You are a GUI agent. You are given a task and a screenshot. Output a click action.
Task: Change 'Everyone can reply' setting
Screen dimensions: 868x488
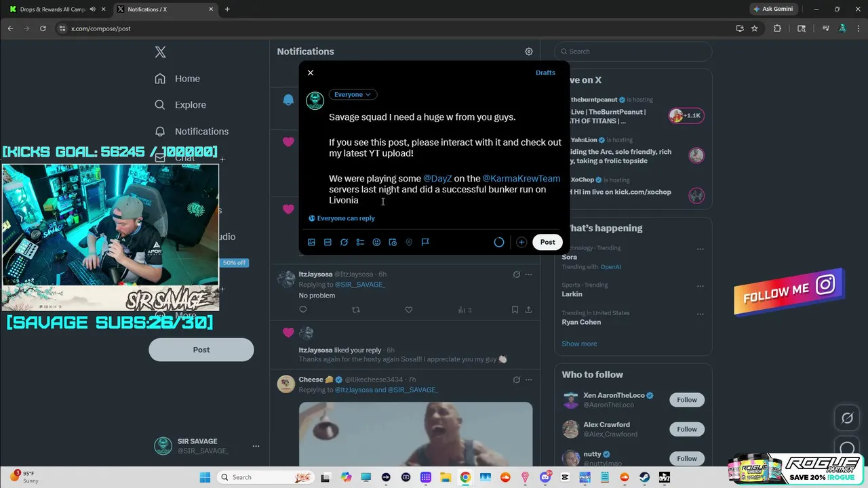tap(342, 218)
